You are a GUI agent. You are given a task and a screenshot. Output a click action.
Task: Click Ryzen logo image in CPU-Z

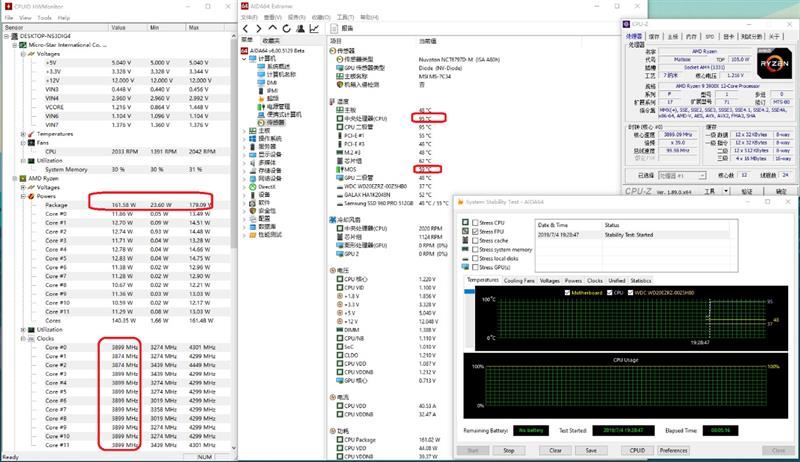click(774, 63)
